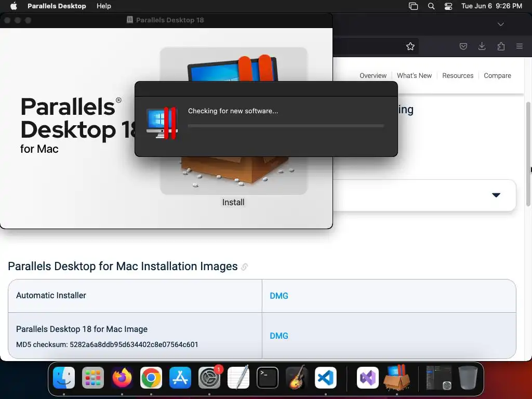Bookmark page with star icon in Firefox
The height and width of the screenshot is (399, 532).
410,46
